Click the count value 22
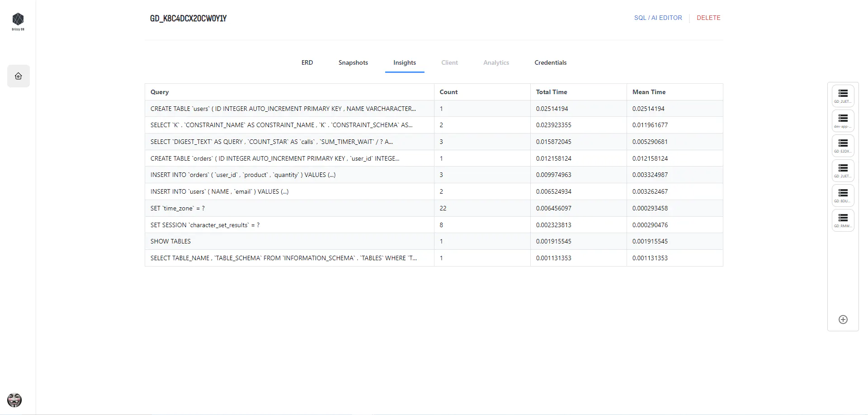 [443, 208]
